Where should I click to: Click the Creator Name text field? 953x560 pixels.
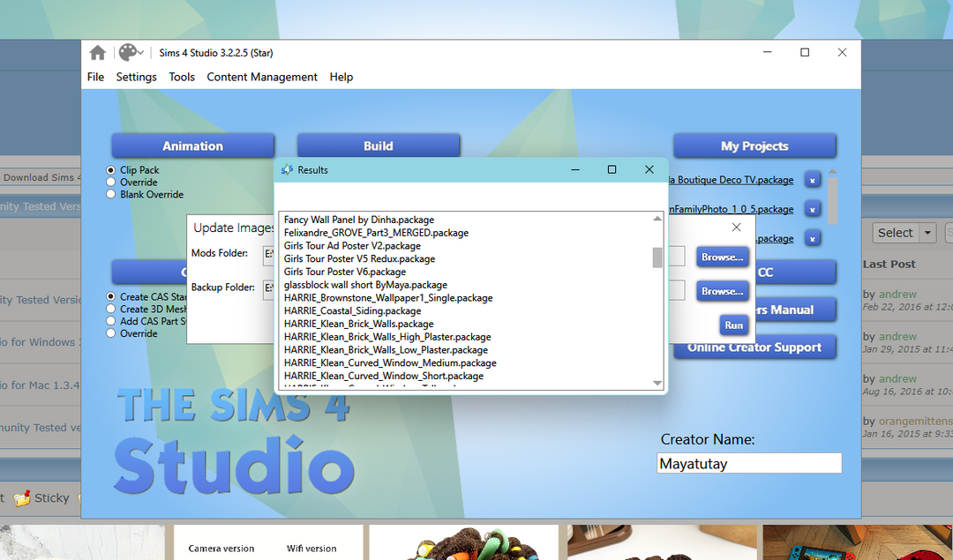coord(749,463)
